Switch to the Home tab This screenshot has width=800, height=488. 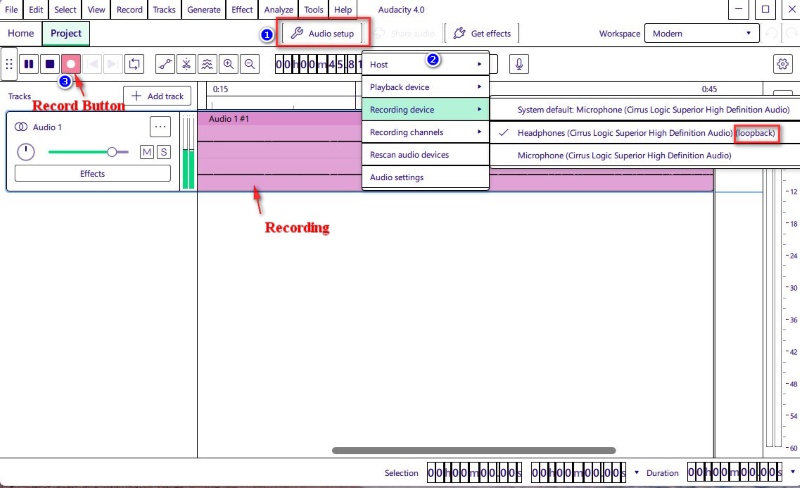point(20,34)
